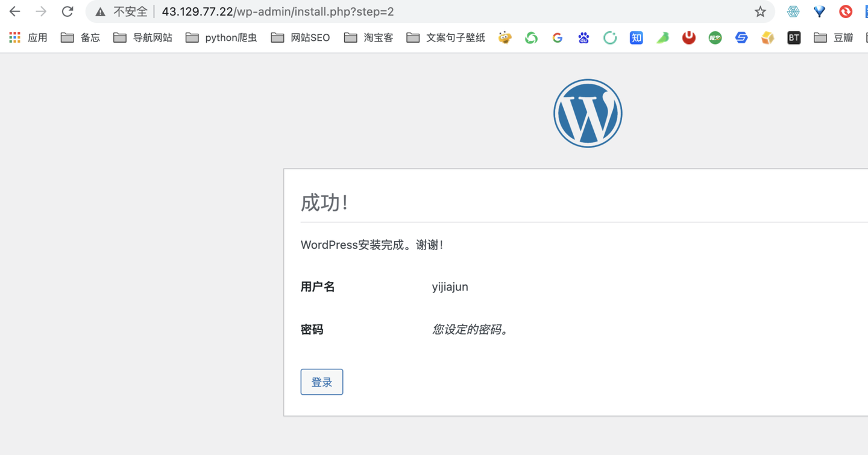Image resolution: width=868 pixels, height=455 pixels.
Task: Open the green leaf bookmark
Action: (662, 37)
